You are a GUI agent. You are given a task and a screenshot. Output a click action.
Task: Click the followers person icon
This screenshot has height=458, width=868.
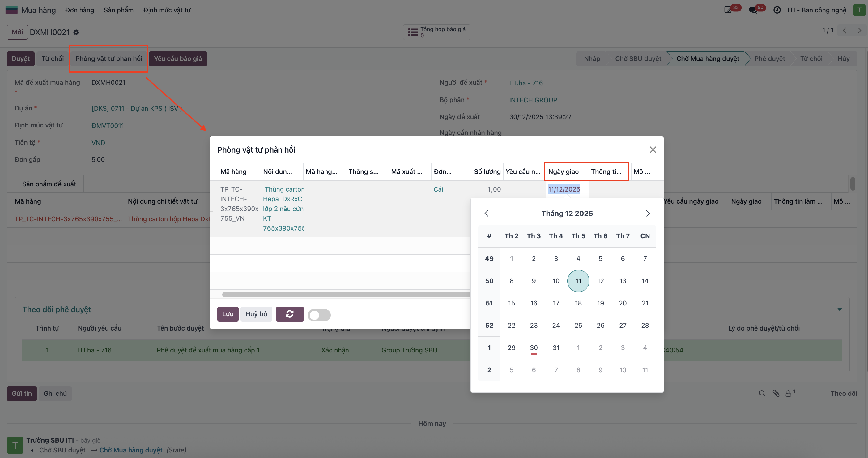tap(789, 393)
